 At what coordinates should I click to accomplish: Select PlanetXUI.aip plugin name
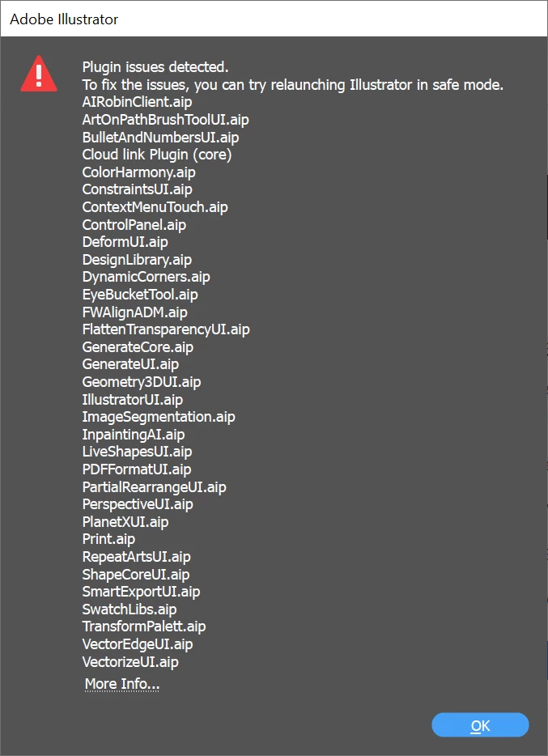125,522
